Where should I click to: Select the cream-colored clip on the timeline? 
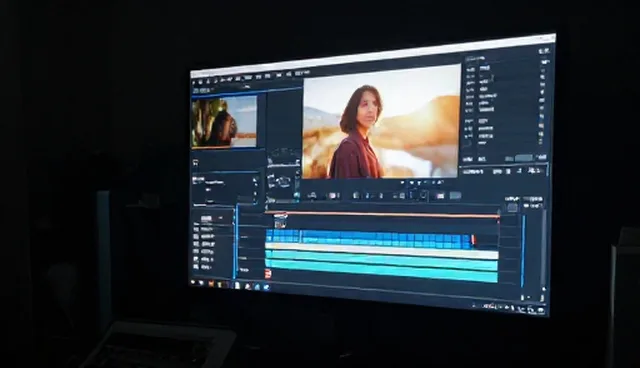382,250
